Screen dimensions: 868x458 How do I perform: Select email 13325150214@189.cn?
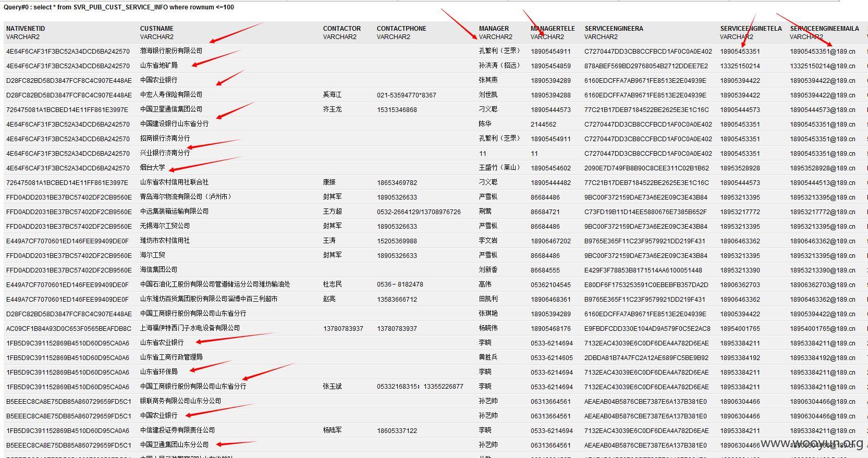[x=823, y=66]
